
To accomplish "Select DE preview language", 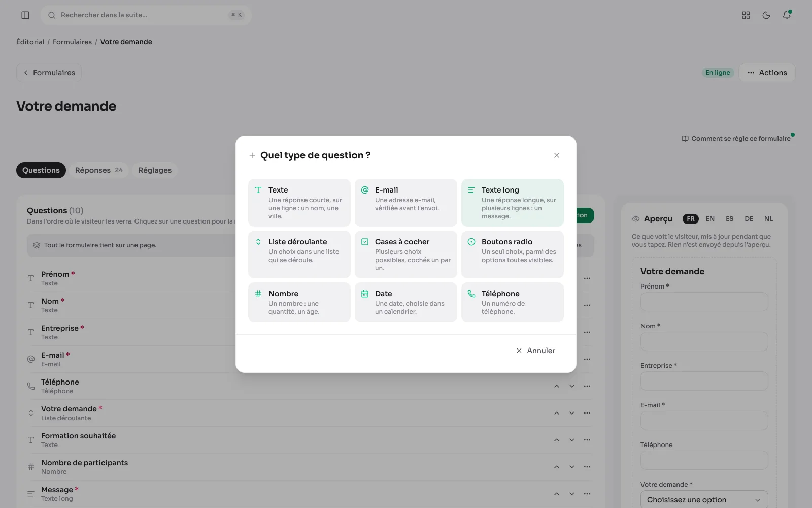I will 749,219.
